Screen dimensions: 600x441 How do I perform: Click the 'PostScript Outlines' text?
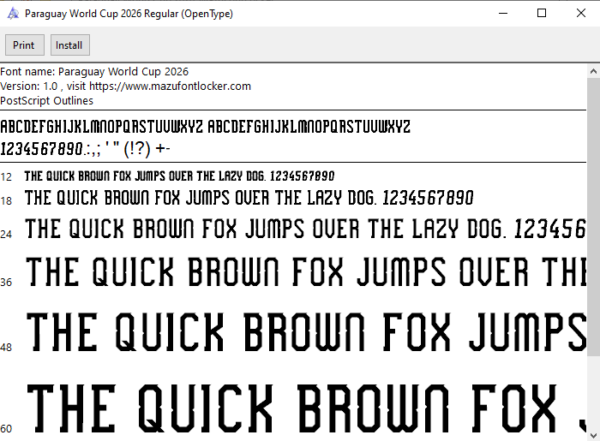(47, 101)
